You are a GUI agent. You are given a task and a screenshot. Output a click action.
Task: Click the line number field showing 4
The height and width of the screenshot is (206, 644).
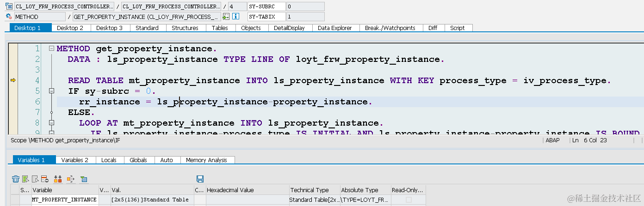[x=237, y=6]
